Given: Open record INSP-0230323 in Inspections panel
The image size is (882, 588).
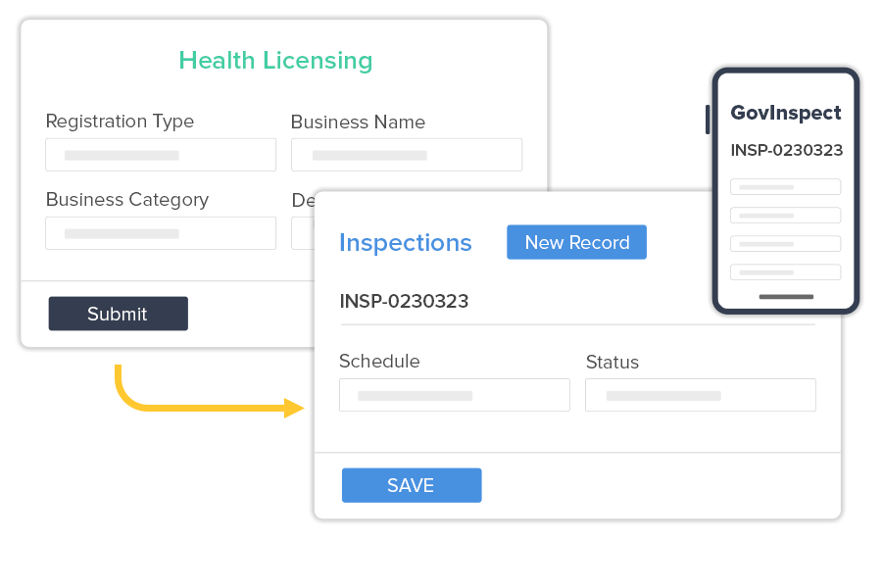Looking at the screenshot, I should pyautogui.click(x=404, y=301).
